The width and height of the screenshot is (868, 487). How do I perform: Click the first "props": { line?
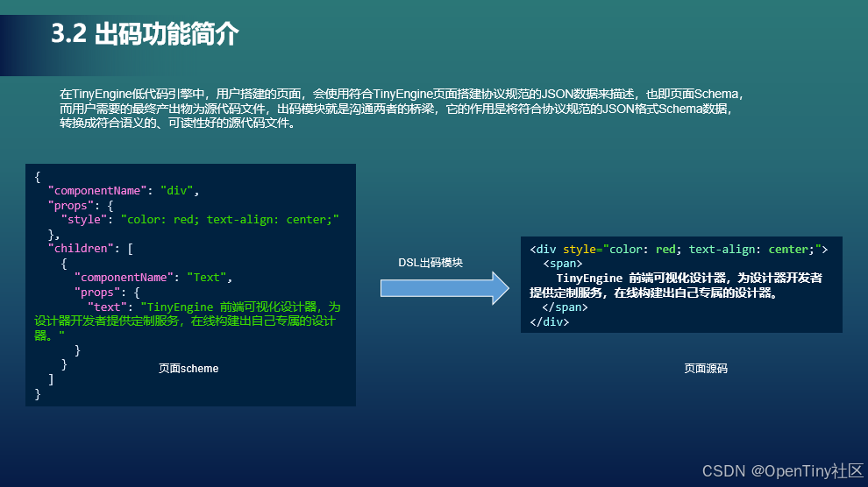tap(81, 206)
